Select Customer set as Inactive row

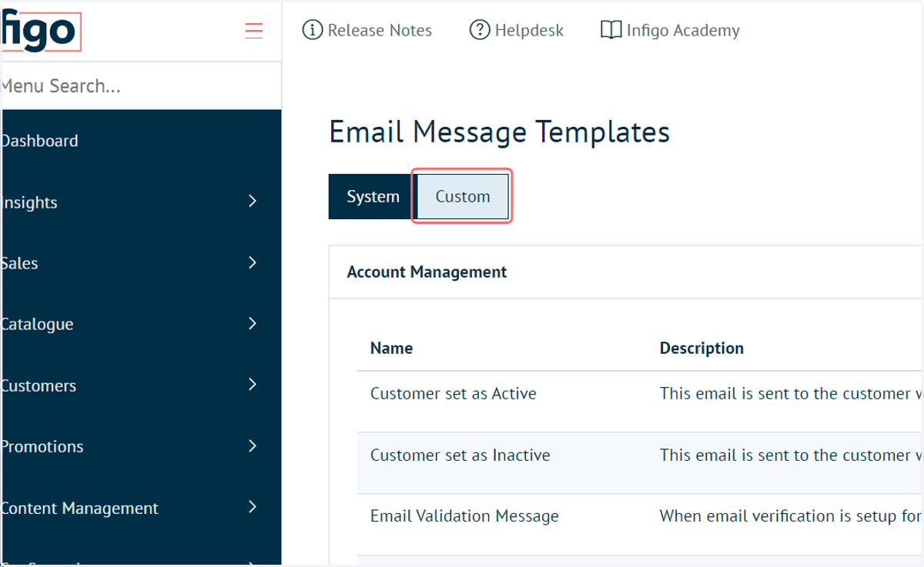click(x=640, y=462)
